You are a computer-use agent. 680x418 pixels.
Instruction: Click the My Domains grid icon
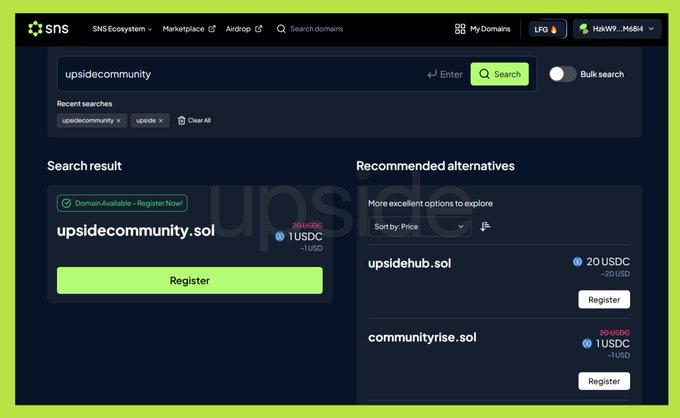point(460,29)
